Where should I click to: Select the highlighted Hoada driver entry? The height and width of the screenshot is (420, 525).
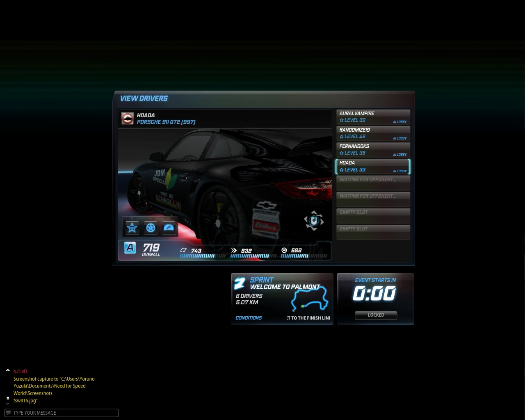(x=373, y=167)
